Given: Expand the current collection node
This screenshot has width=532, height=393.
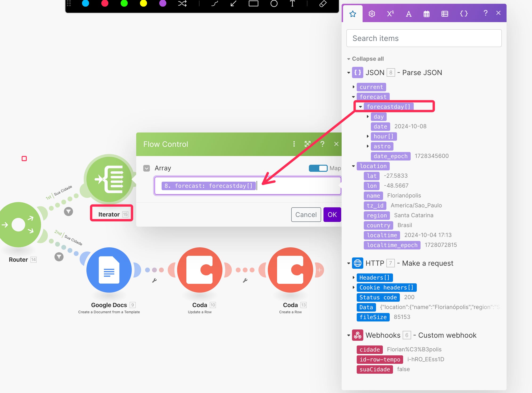Looking at the screenshot, I should point(354,87).
